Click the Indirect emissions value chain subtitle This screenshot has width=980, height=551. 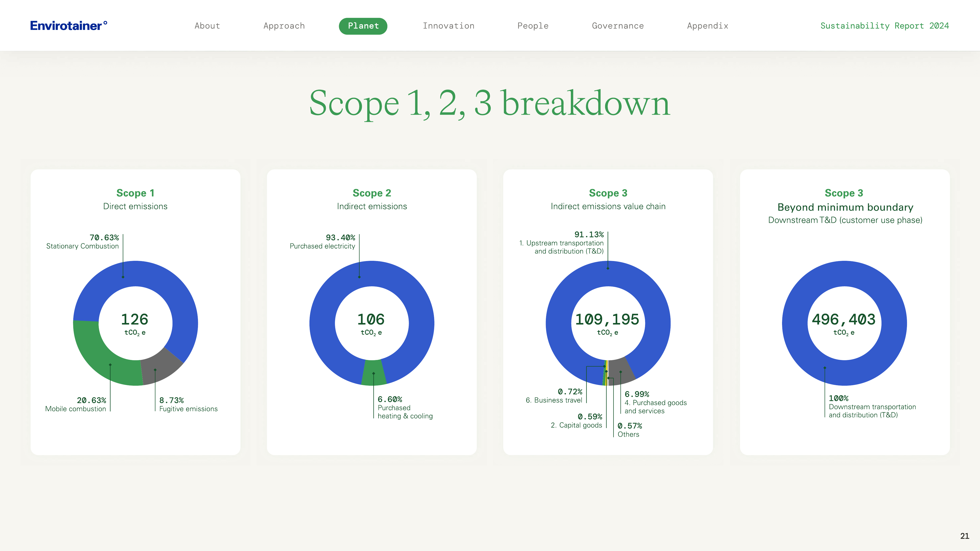[608, 206]
